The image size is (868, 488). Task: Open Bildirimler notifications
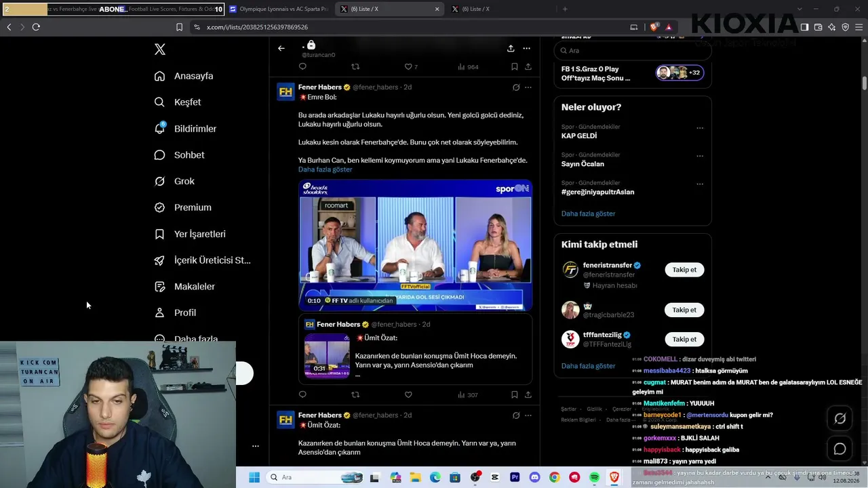point(185,129)
